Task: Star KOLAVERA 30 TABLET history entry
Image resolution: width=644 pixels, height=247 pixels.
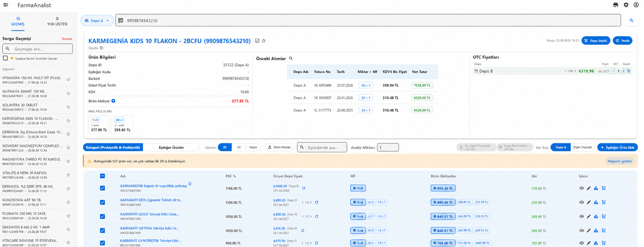Action: pos(68,107)
